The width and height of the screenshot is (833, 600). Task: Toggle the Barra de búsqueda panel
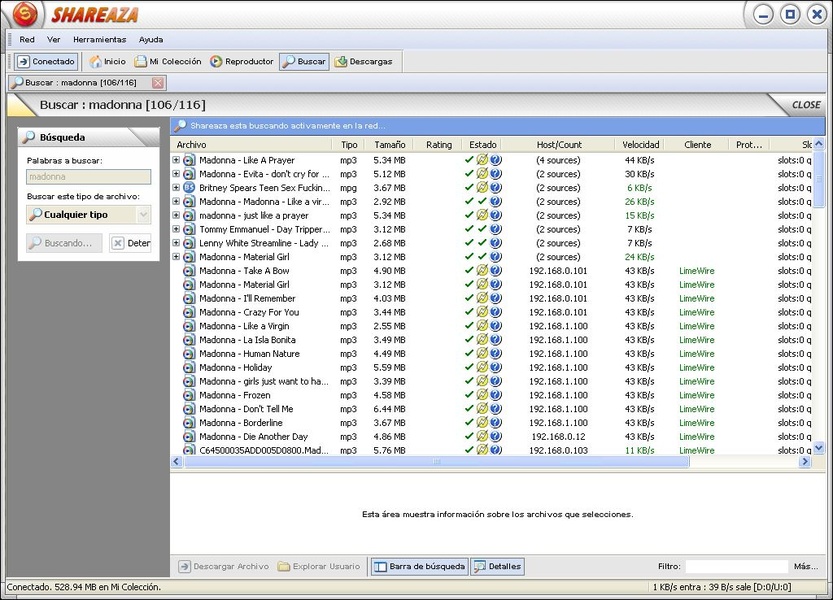[419, 567]
